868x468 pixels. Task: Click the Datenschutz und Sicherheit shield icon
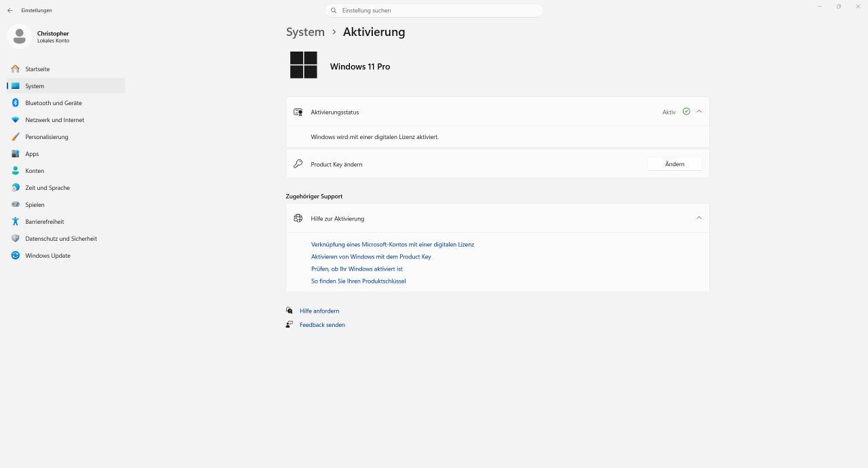tap(15, 239)
